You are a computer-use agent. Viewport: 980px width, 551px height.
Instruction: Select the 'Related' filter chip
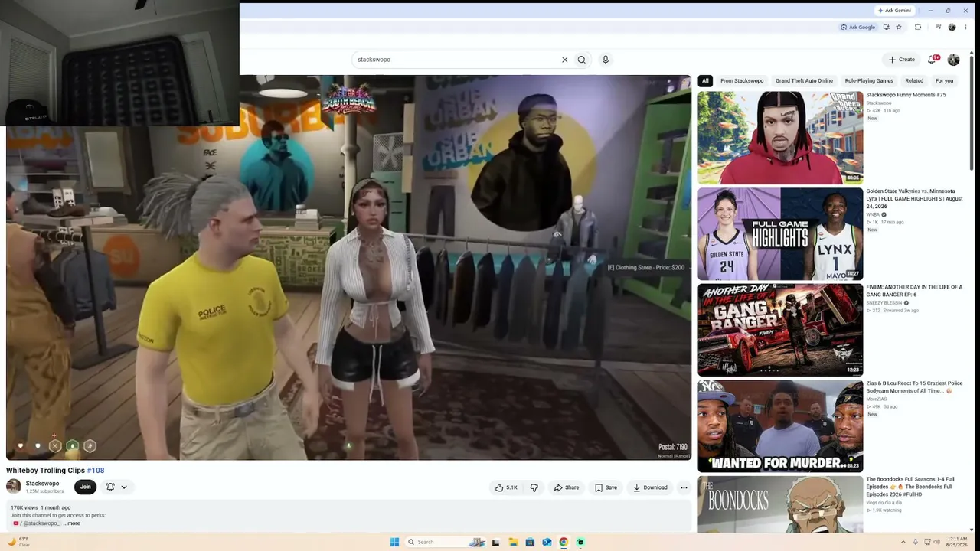coord(914,80)
